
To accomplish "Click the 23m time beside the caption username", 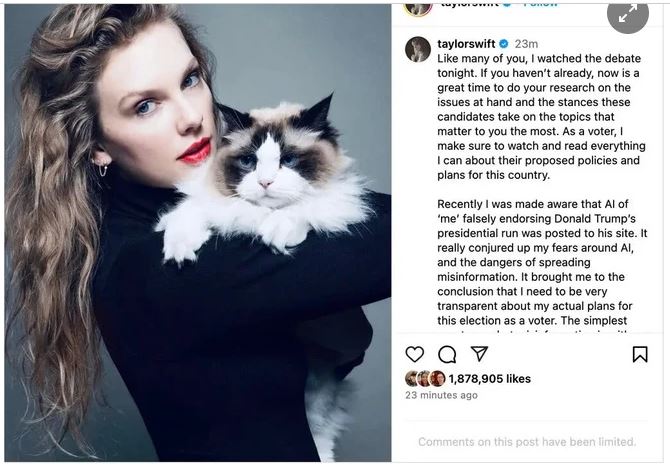I will pos(526,44).
